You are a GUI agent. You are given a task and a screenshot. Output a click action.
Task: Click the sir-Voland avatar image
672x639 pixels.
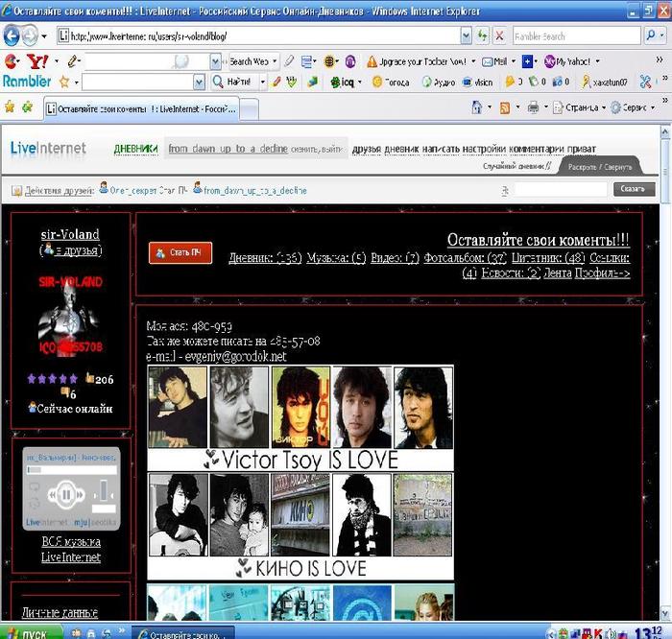tap(70, 315)
